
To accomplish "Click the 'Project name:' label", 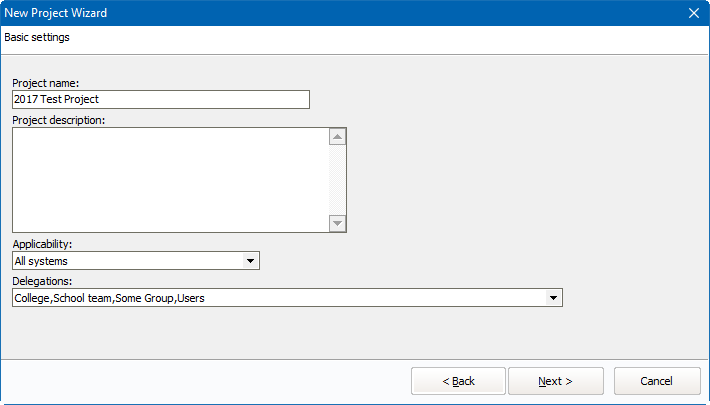I will pyautogui.click(x=45, y=83).
